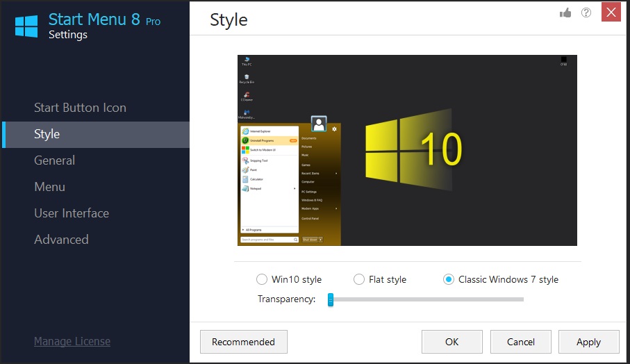Open the Start Button Icon section

(x=80, y=108)
